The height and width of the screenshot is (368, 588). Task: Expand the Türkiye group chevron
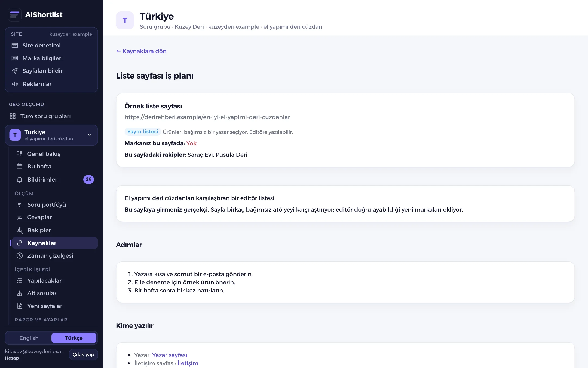point(90,135)
